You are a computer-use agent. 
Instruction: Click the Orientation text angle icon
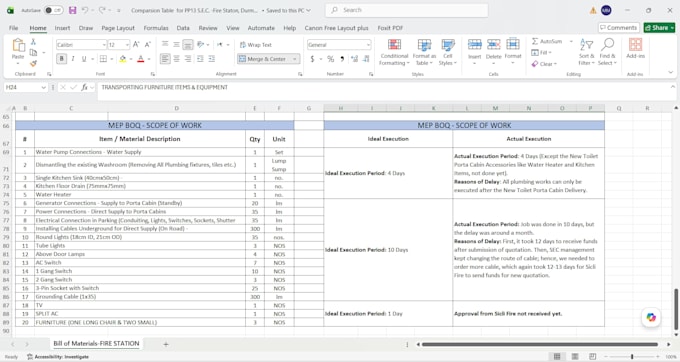[200, 45]
